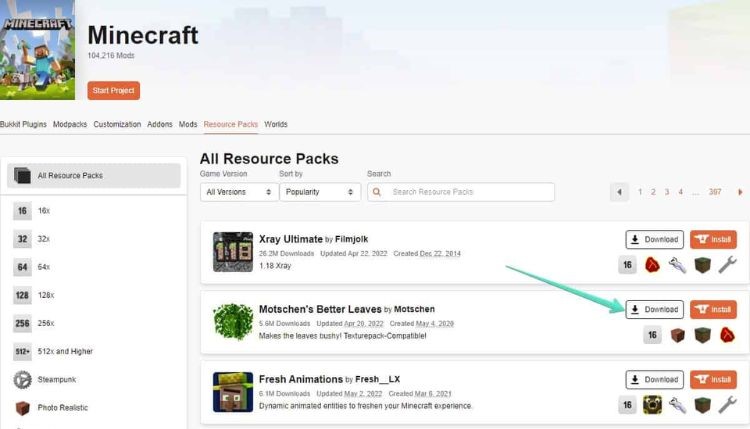
Task: Click the search magnifier icon
Action: coord(377,192)
